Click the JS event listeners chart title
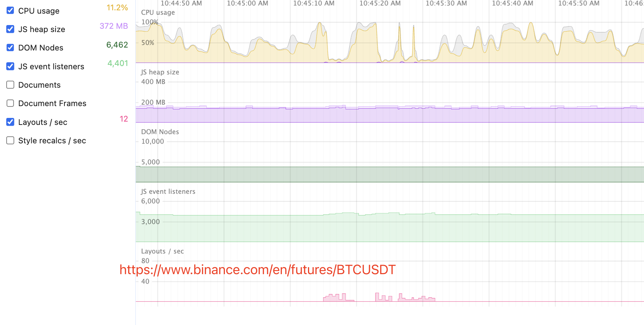This screenshot has height=325, width=644. (x=168, y=192)
